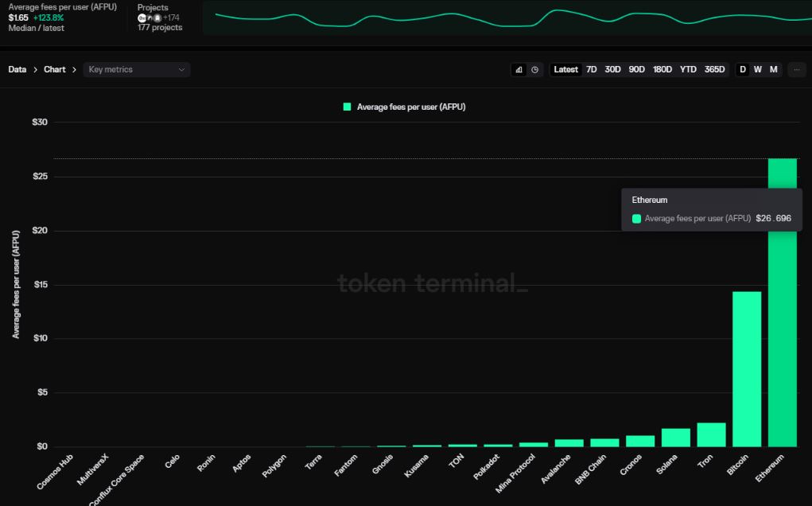812x506 pixels.
Task: Select the 30D time range
Action: pyautogui.click(x=612, y=69)
